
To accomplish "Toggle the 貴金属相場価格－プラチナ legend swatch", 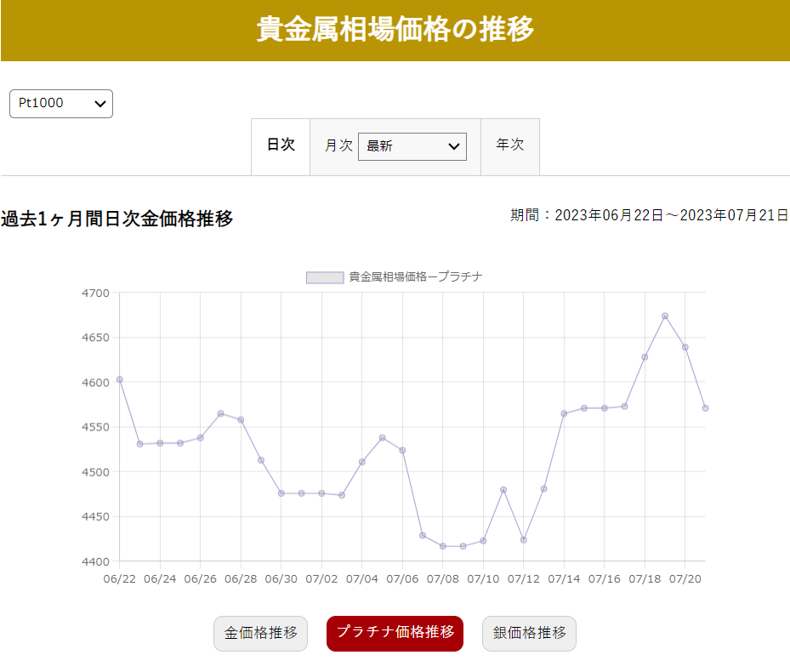I will tap(325, 277).
